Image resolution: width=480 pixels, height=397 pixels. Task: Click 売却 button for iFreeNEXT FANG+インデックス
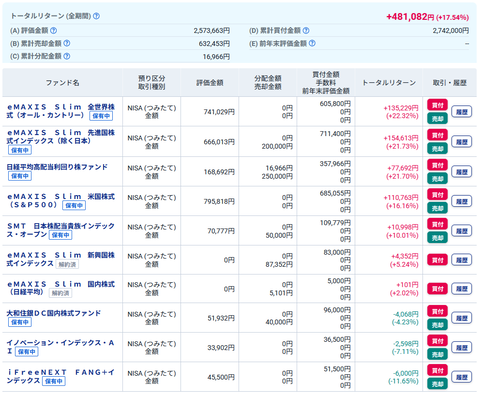point(437,384)
